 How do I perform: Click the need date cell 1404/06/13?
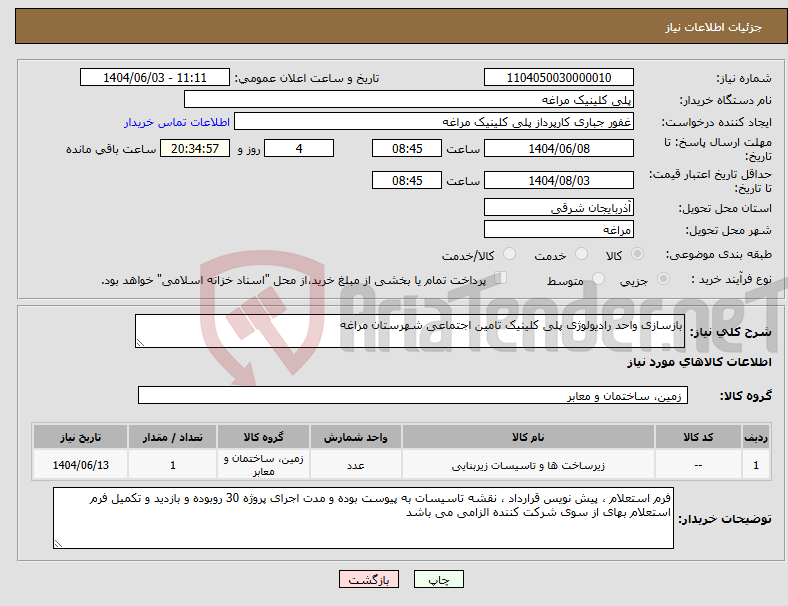(x=80, y=465)
